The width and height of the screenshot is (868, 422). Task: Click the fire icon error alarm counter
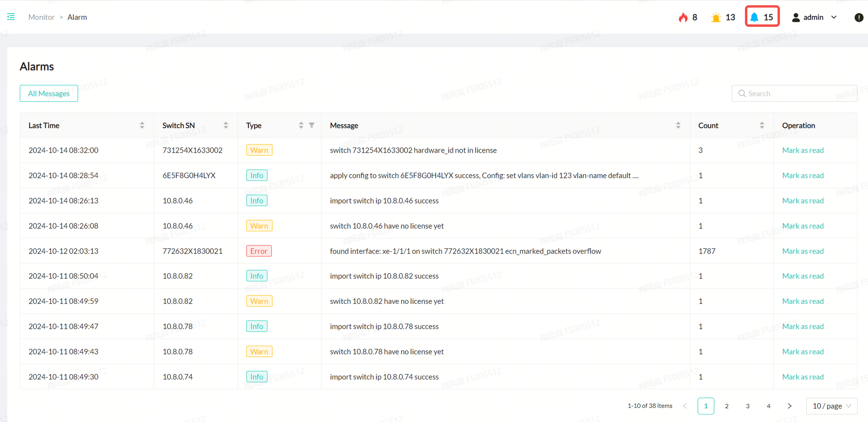click(x=688, y=17)
